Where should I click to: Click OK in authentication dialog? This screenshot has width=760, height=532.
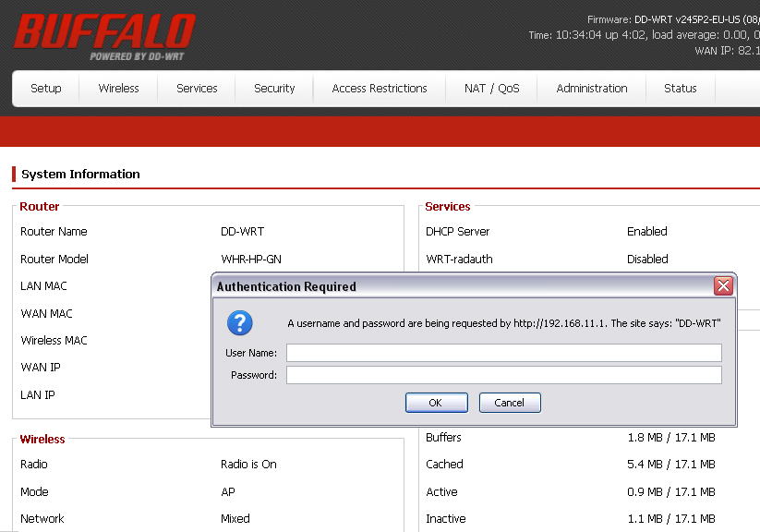tap(436, 403)
